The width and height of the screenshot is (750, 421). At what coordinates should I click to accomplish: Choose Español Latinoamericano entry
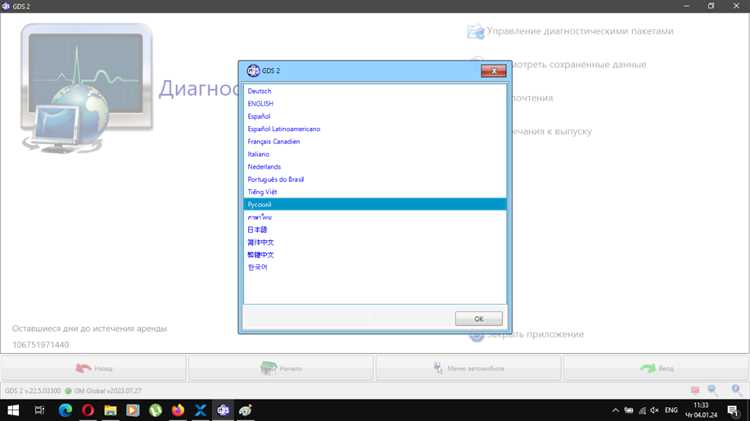coord(375,129)
